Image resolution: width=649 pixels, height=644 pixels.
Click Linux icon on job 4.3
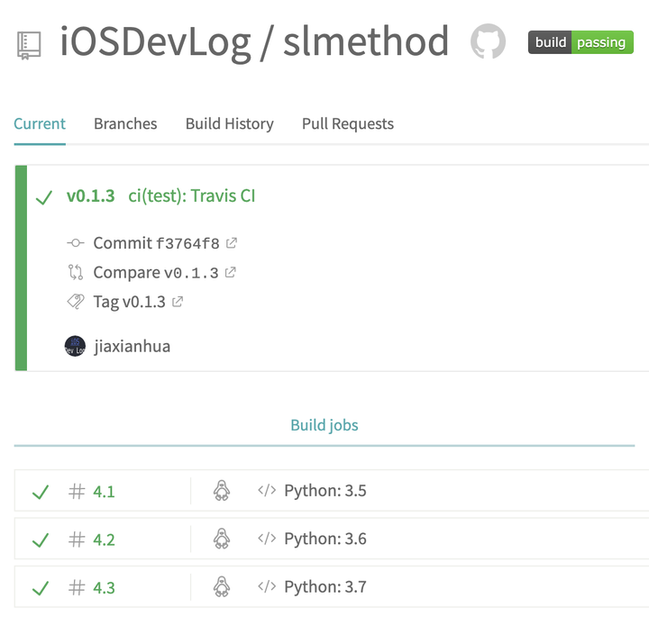tap(221, 587)
